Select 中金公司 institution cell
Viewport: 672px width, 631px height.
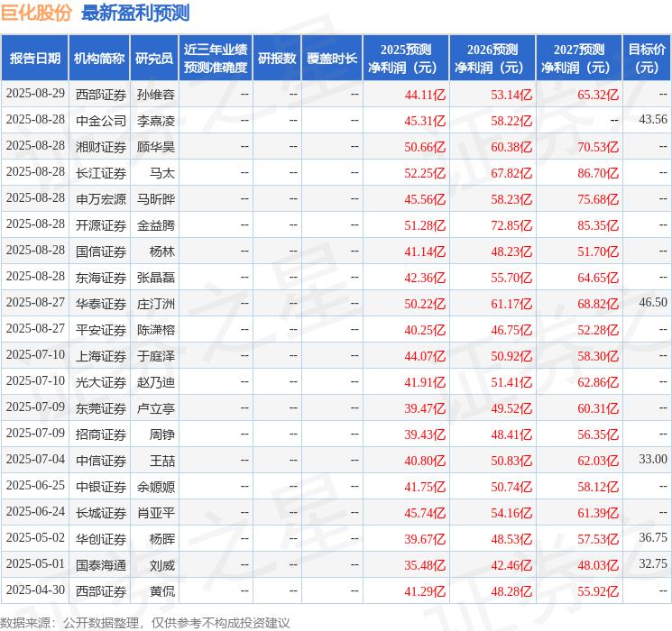[x=101, y=121]
